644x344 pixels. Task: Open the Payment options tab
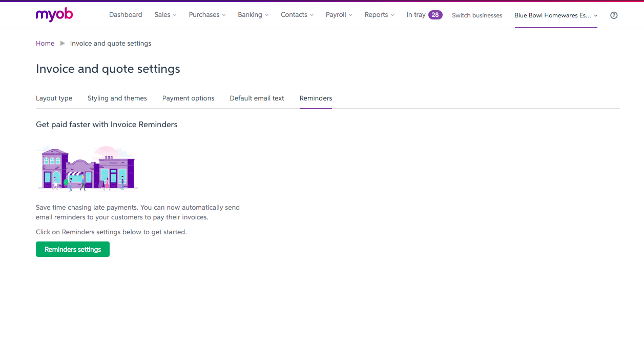(188, 98)
